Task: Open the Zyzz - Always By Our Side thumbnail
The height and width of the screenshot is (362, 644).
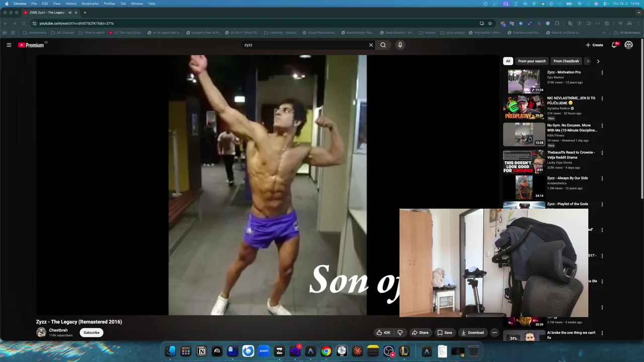Action: pyautogui.click(x=524, y=187)
